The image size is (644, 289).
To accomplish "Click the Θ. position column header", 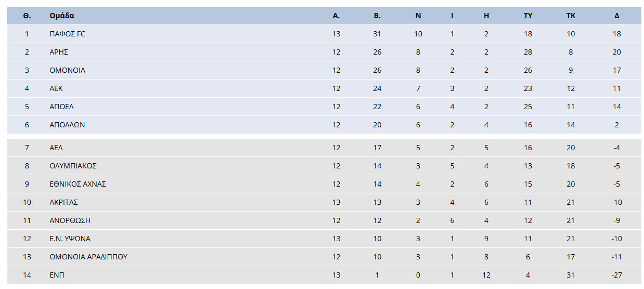I will point(27,16).
